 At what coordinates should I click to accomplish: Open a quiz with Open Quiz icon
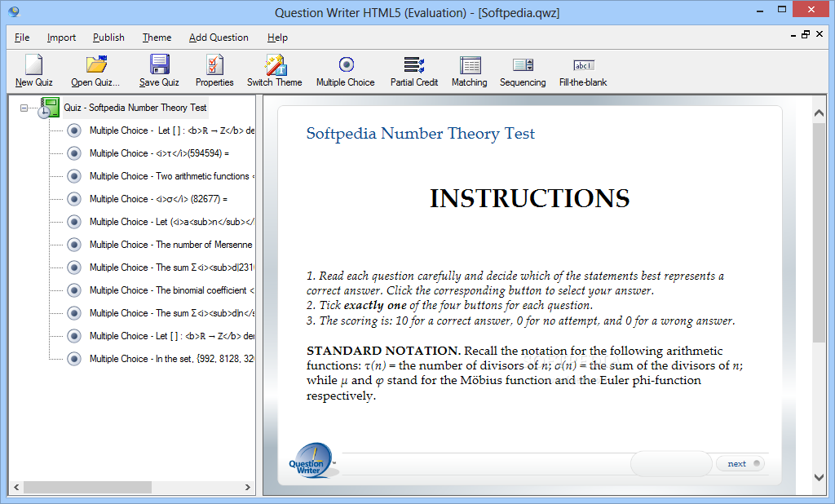tap(96, 65)
